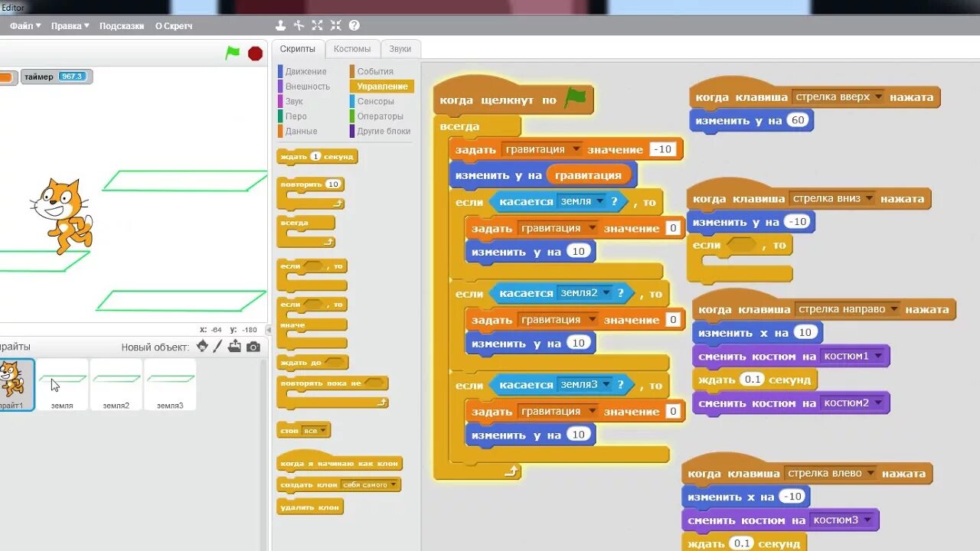Switch to the Костюмы tab
This screenshot has width=980, height=551.
click(353, 47)
